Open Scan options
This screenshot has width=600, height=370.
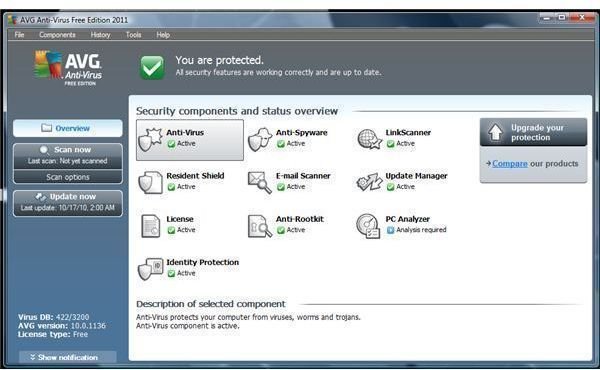click(68, 177)
